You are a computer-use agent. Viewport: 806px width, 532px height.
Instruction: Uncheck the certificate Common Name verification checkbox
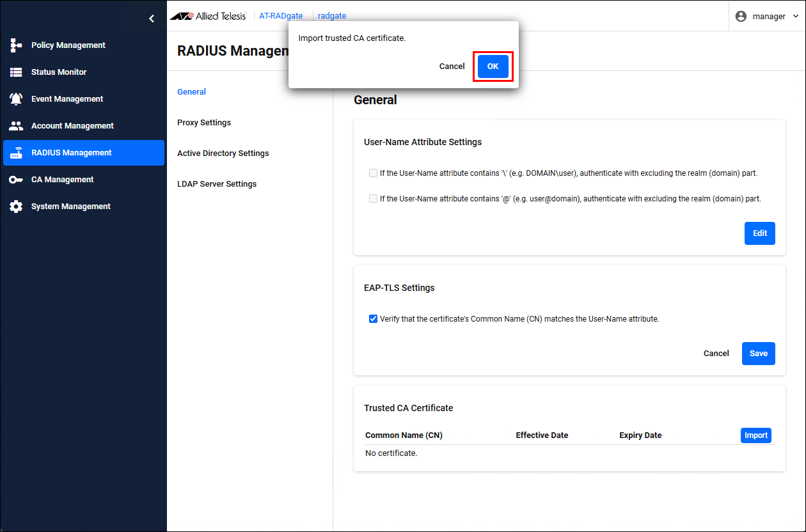373,319
